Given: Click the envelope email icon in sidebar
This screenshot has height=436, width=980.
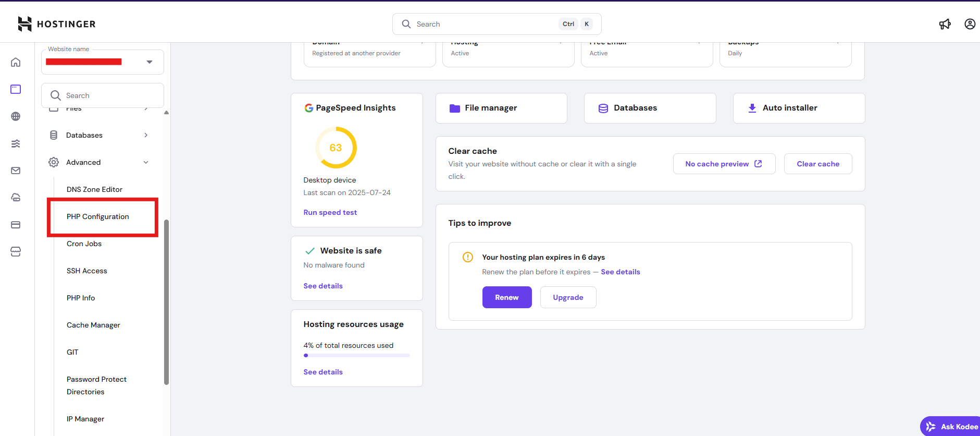Looking at the screenshot, I should (16, 171).
